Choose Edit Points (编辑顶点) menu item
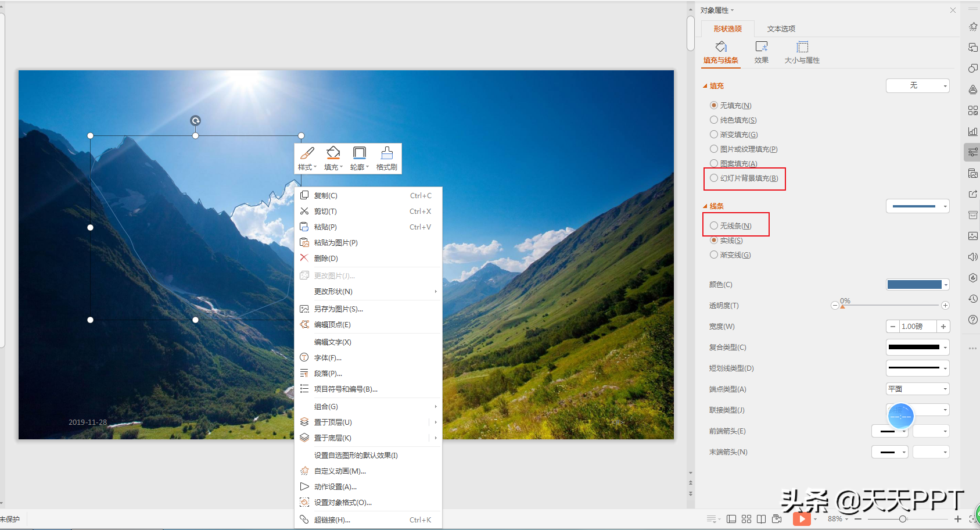The height and width of the screenshot is (530, 980). tap(368, 324)
